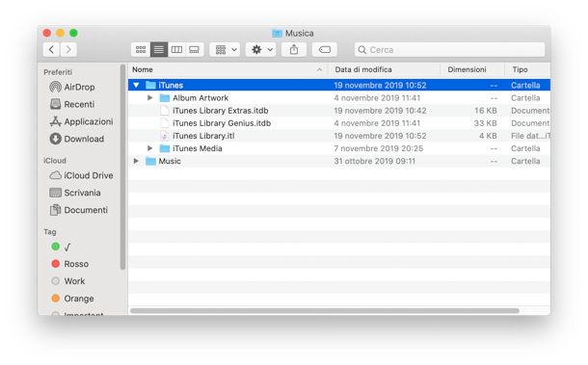The height and width of the screenshot is (365, 588).
Task: Go back with the left arrow button
Action: coord(51,49)
